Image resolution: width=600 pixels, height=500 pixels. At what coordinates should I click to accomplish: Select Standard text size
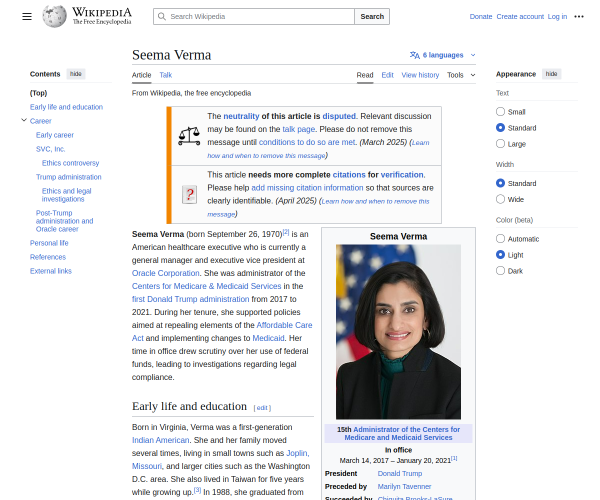500,127
